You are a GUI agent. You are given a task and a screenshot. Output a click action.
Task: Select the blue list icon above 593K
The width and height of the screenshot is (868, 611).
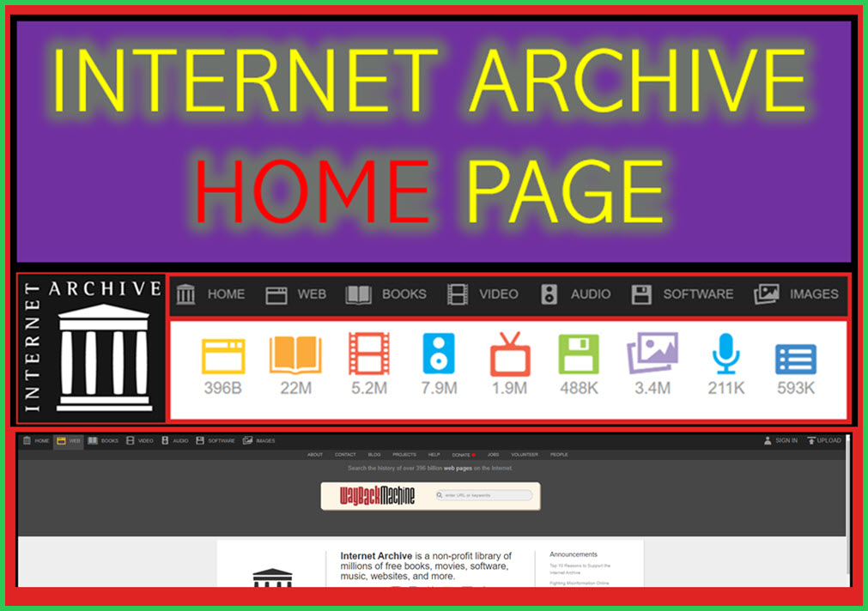click(796, 360)
